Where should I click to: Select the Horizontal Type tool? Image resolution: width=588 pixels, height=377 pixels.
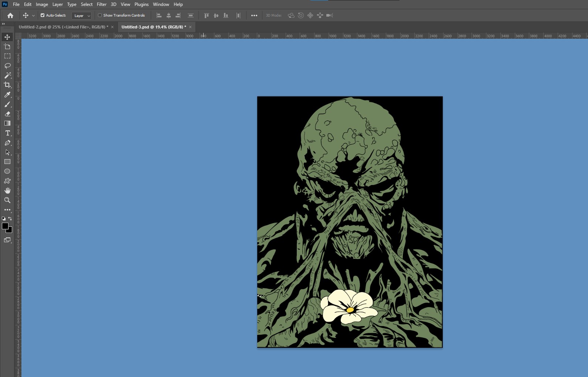tap(7, 133)
